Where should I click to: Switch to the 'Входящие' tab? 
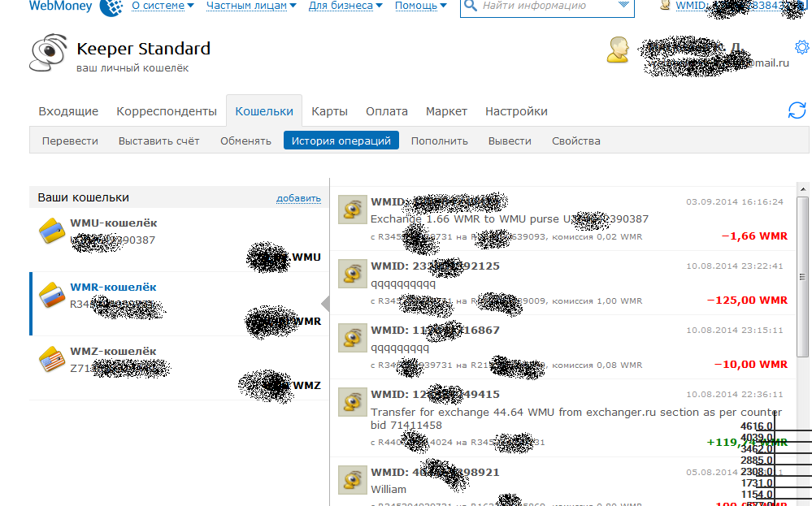68,111
